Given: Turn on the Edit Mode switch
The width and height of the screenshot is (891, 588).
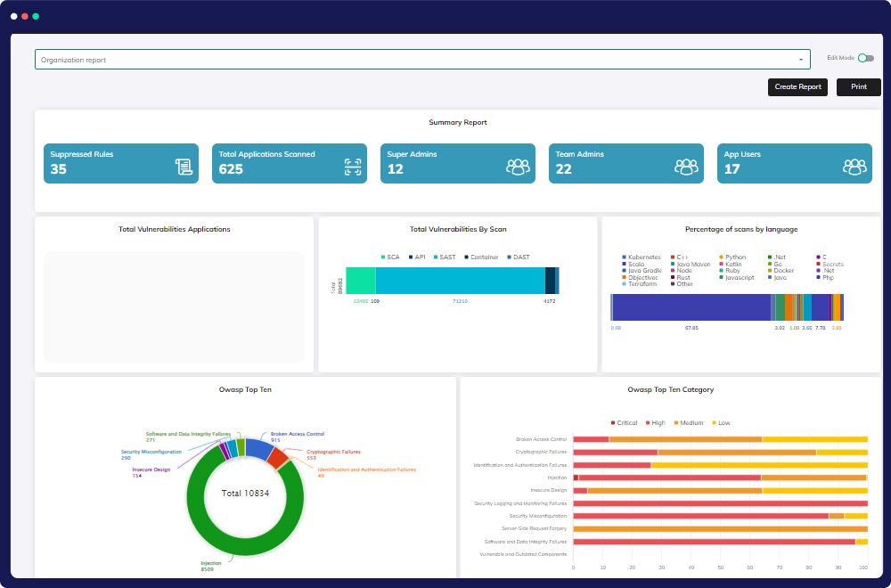Looking at the screenshot, I should click(865, 58).
